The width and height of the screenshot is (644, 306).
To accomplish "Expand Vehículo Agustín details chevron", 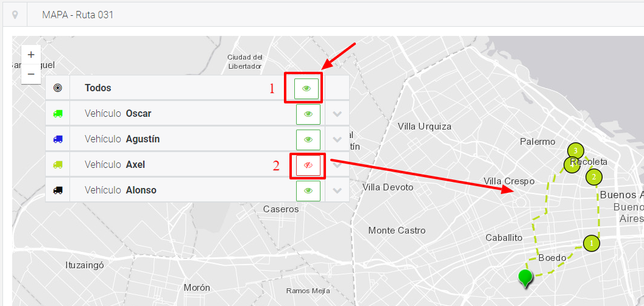I will coord(338,139).
